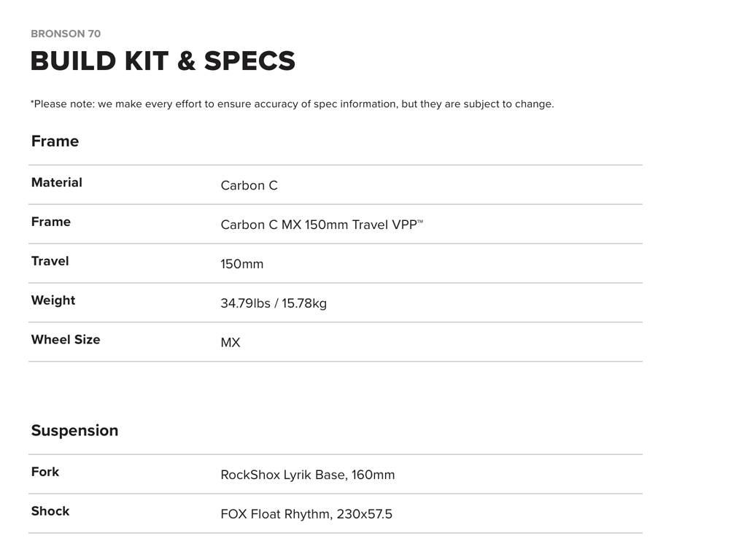Click the BRONSON 70 model label
747x560 pixels.
point(66,34)
